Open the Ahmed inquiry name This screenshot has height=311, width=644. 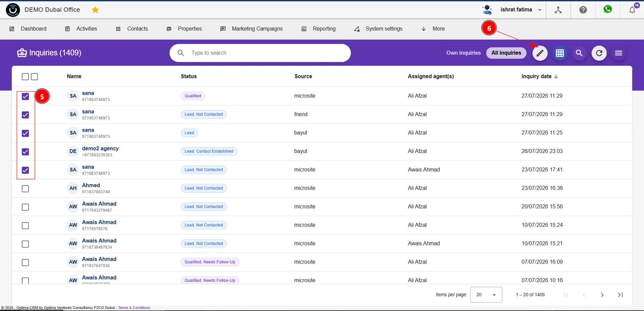pyautogui.click(x=91, y=185)
